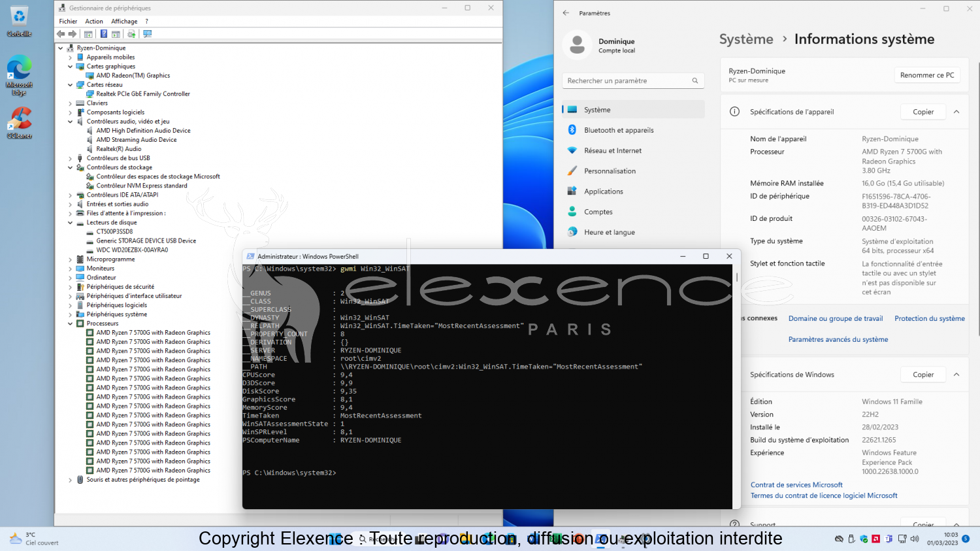980x551 pixels.
Task: Collapse Spécifications de Windows section chevron
Action: click(956, 375)
